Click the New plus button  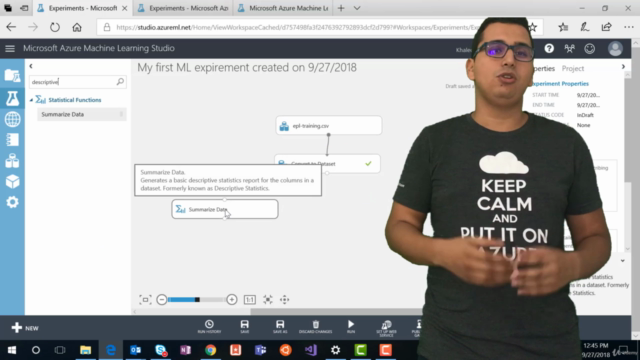(x=25, y=328)
